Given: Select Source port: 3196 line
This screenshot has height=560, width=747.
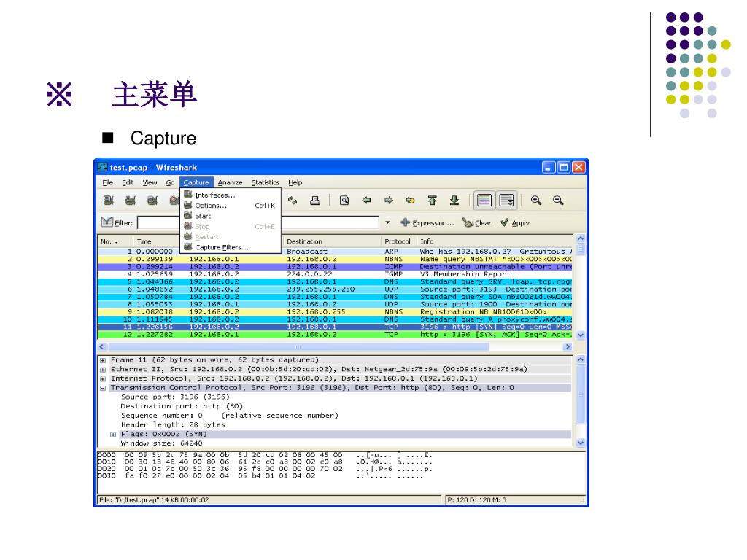Looking at the screenshot, I should [175, 397].
